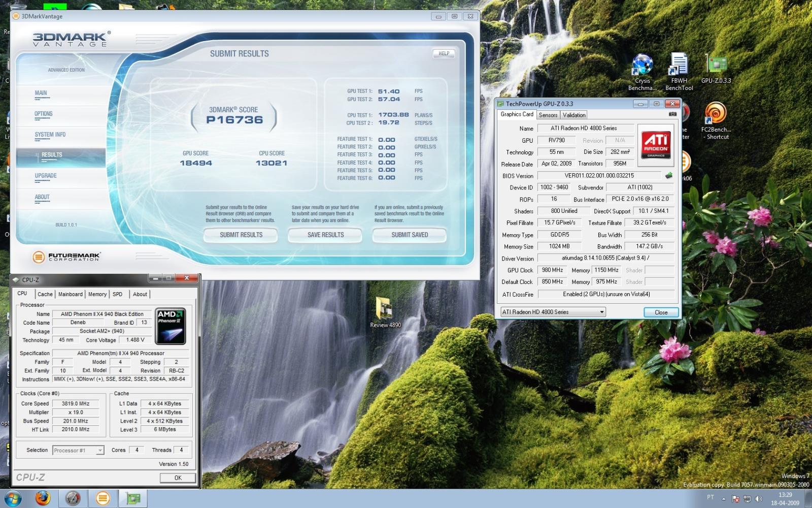Click the Futuremark Corporation logo
The width and height of the screenshot is (812, 508).
click(x=66, y=257)
